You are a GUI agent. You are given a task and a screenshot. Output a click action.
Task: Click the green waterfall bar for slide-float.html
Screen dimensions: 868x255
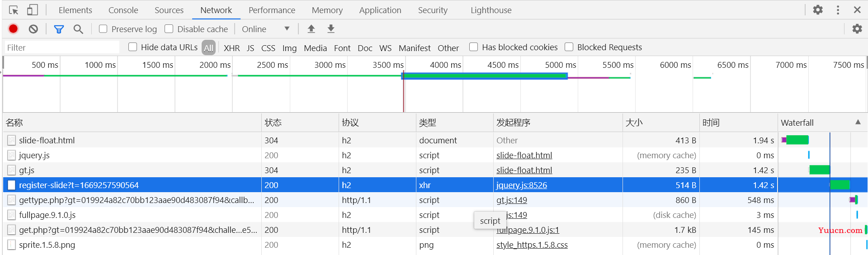tap(797, 140)
